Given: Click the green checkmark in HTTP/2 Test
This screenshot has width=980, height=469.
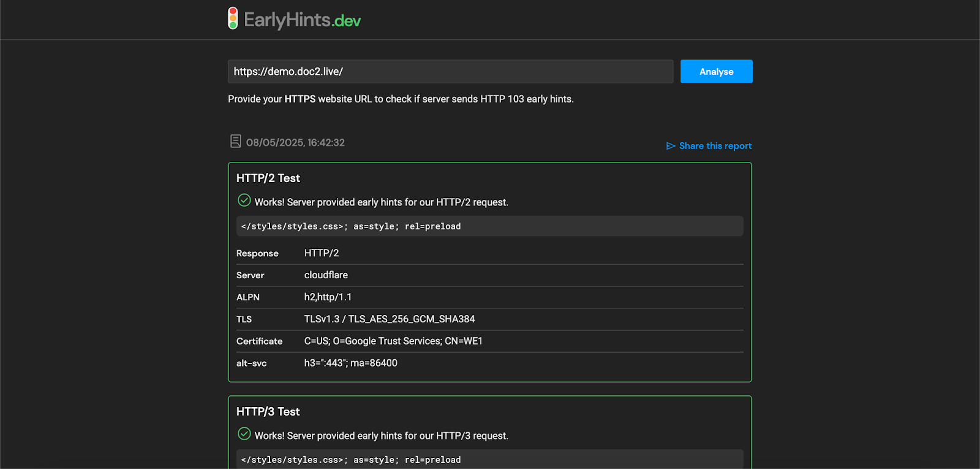Looking at the screenshot, I should [x=244, y=200].
